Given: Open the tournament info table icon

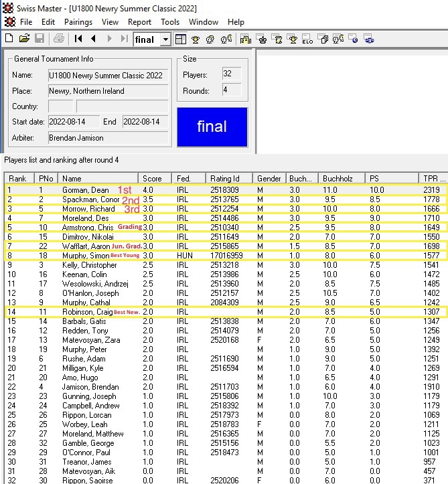Looking at the screenshot, I should 180,39.
